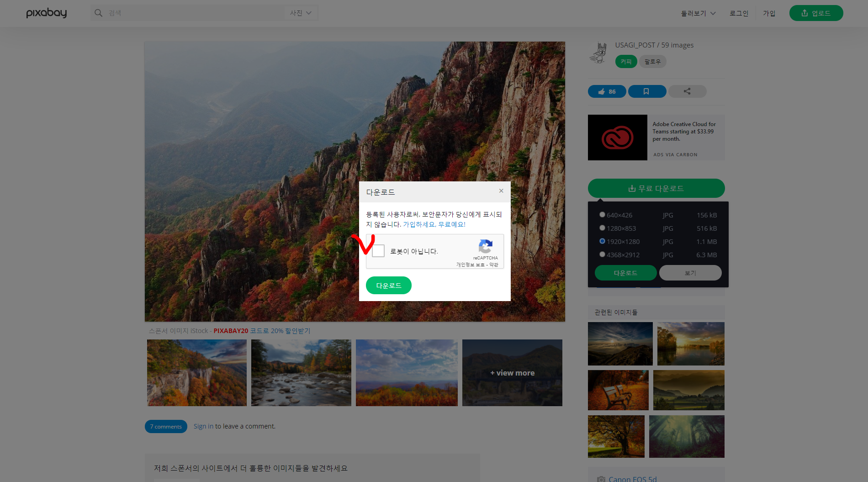The width and height of the screenshot is (868, 482).
Task: Open related lake sunset image thumbnail
Action: coord(691,344)
